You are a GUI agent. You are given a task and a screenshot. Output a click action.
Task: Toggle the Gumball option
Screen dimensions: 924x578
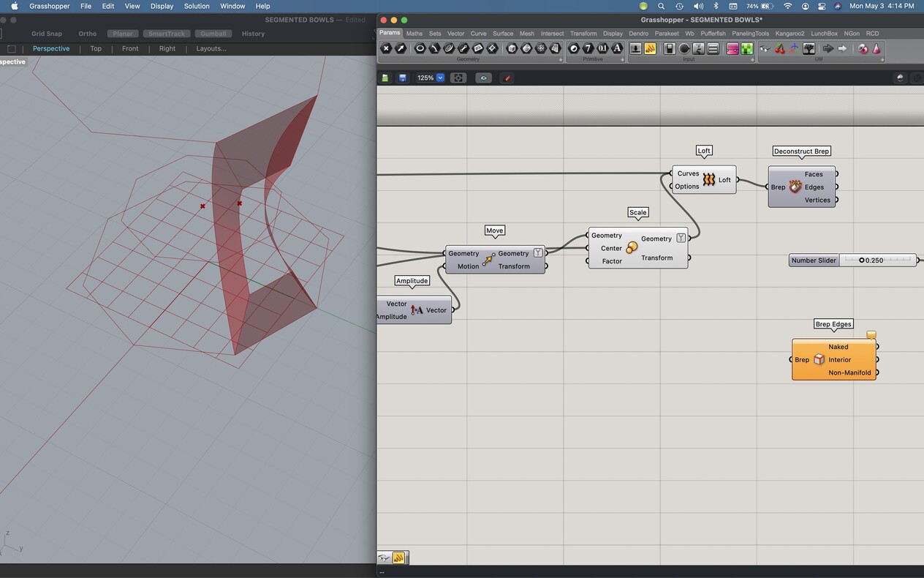[x=213, y=34]
